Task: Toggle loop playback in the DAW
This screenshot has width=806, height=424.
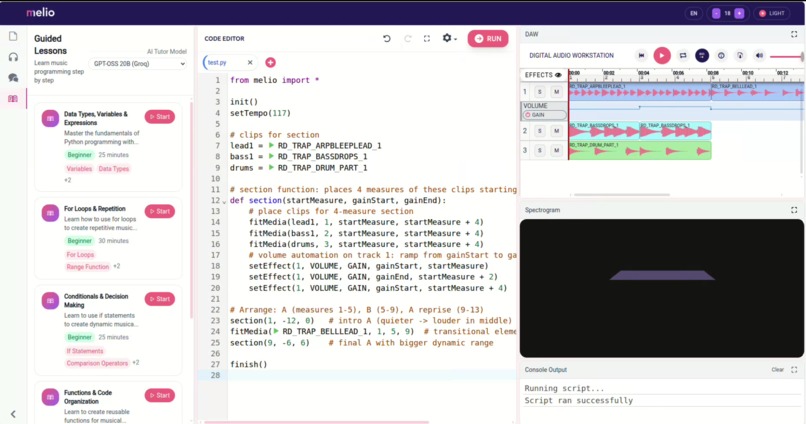Action: click(x=683, y=56)
